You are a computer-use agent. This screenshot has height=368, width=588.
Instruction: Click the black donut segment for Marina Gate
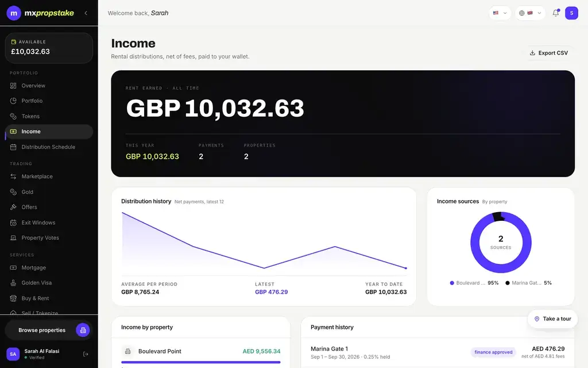(x=498, y=216)
